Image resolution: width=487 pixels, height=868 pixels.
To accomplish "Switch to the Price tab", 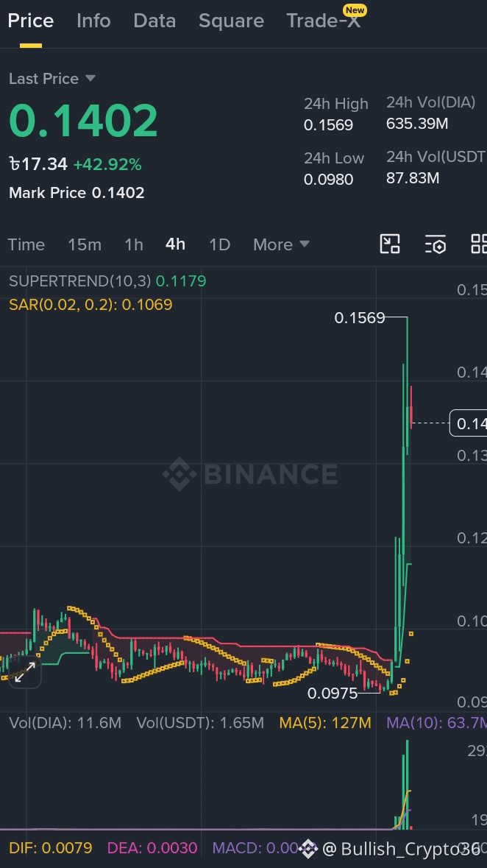I will point(30,21).
